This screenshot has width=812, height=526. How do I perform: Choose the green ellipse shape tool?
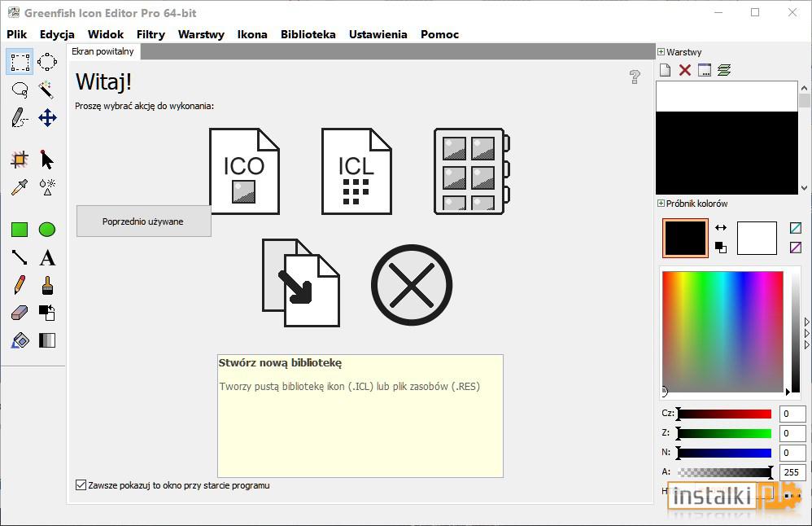(x=47, y=229)
